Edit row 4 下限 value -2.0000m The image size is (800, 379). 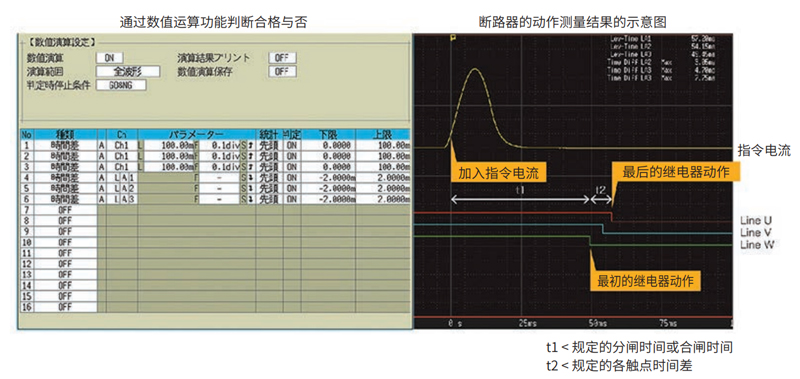[328, 178]
